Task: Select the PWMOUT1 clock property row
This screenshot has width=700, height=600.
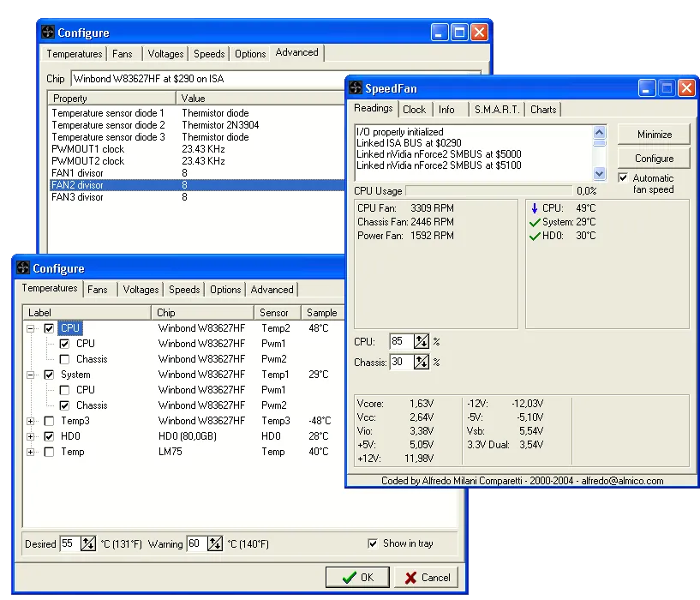Action: [x=197, y=149]
